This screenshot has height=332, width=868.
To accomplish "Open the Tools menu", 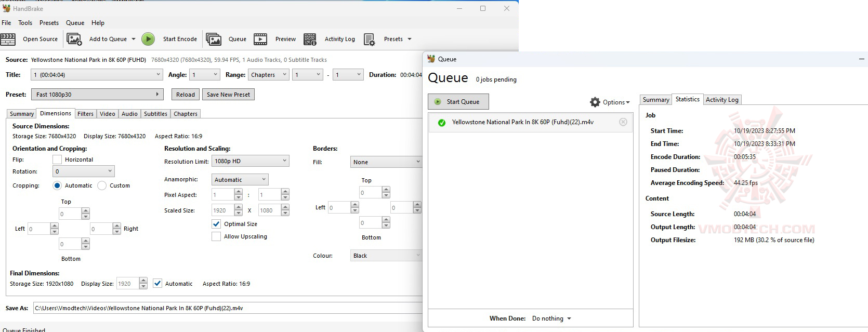I will point(25,23).
